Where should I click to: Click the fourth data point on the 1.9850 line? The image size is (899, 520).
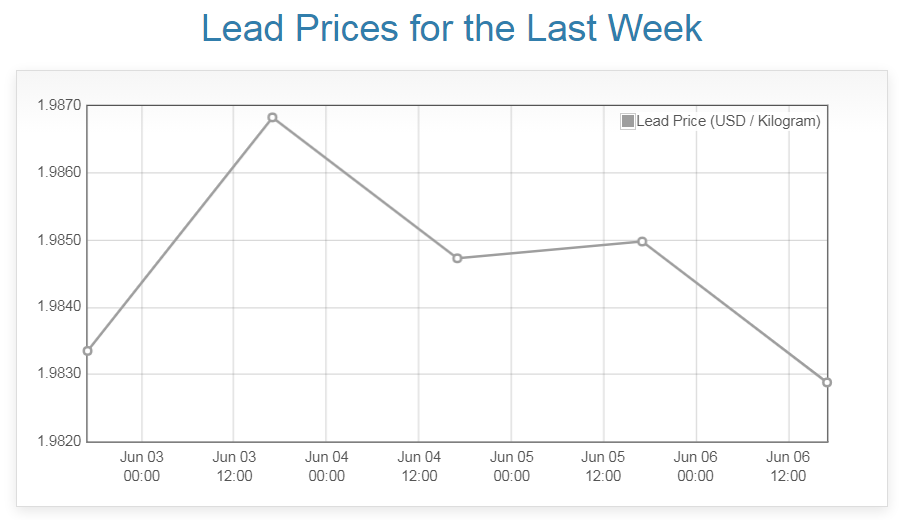642,241
